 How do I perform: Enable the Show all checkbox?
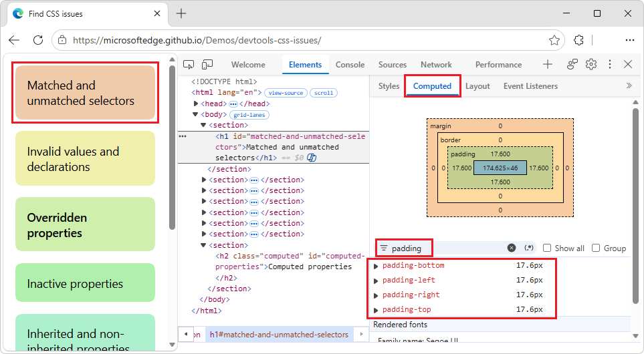point(547,248)
